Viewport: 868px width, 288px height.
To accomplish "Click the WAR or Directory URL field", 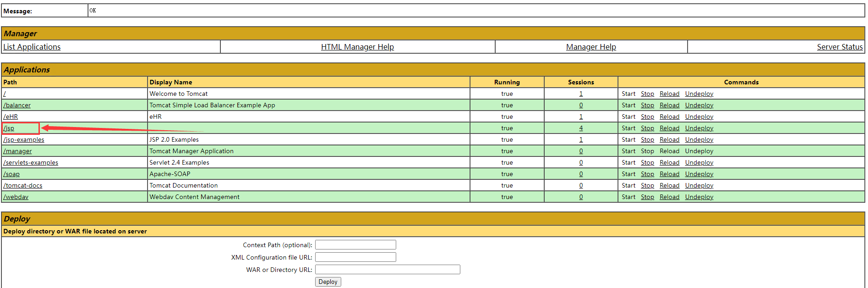I will [x=388, y=270].
